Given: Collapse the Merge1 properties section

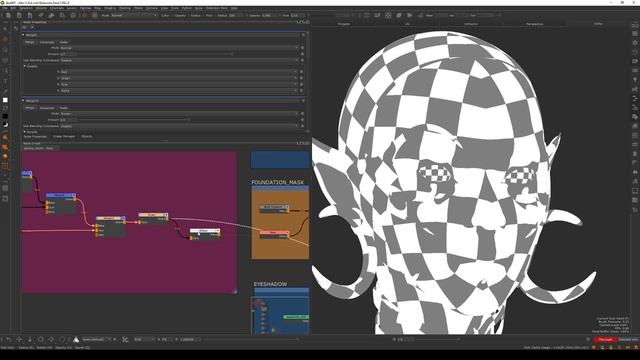Looking at the screenshot, I should pos(23,35).
